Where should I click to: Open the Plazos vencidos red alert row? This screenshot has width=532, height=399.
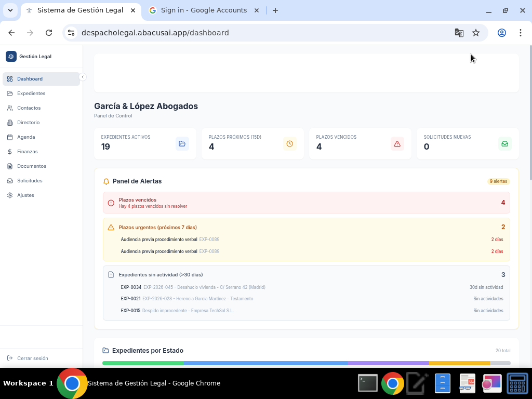coord(306,203)
